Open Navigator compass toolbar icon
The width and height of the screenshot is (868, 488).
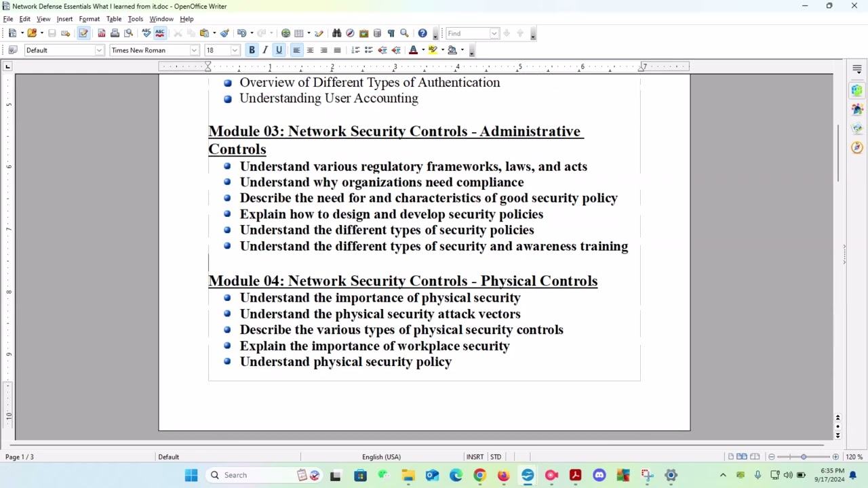pyautogui.click(x=350, y=33)
